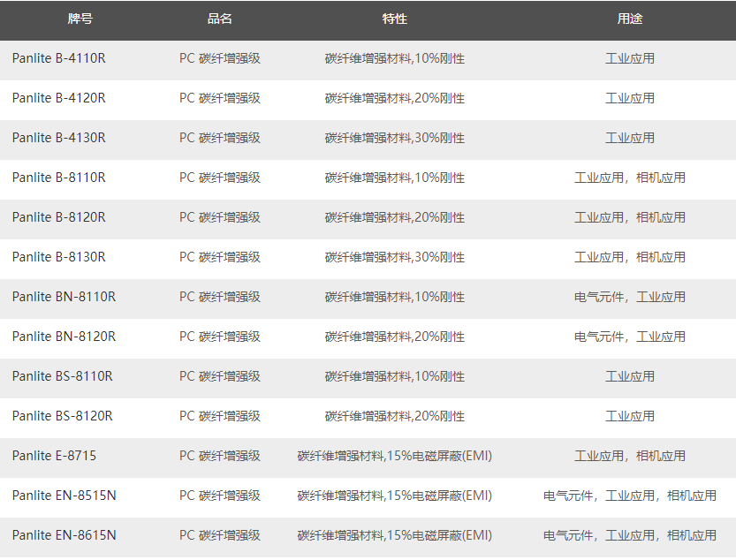Click 工业应用 link in Panlite B-8110R row
This screenshot has width=736, height=560.
click(599, 178)
